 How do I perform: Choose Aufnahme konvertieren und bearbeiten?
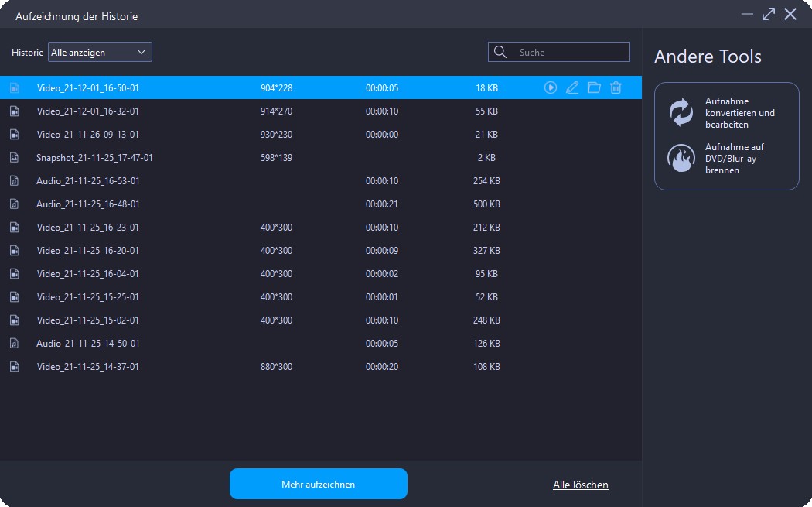pyautogui.click(x=739, y=113)
